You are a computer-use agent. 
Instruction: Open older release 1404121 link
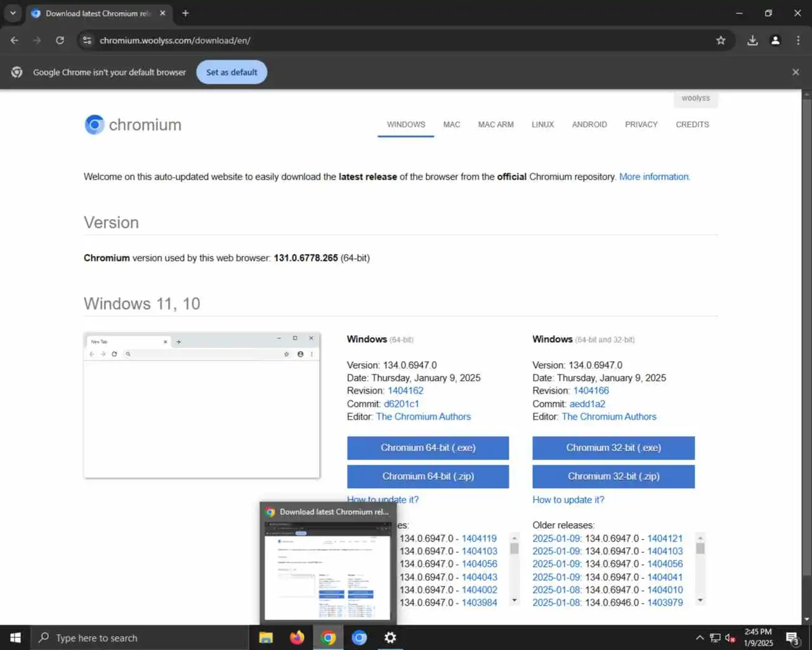tap(665, 538)
